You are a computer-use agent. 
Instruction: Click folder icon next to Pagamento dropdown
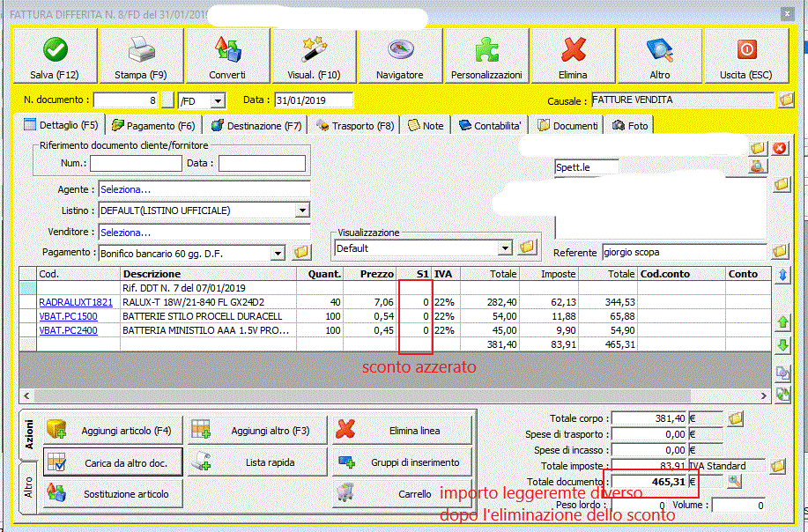coord(301,253)
